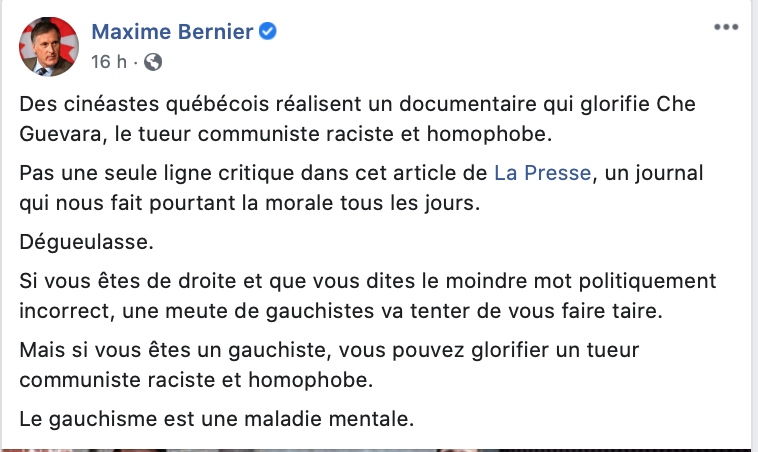The image size is (758, 452).
Task: Click the word "politiquement" in the post
Action: 647,281
